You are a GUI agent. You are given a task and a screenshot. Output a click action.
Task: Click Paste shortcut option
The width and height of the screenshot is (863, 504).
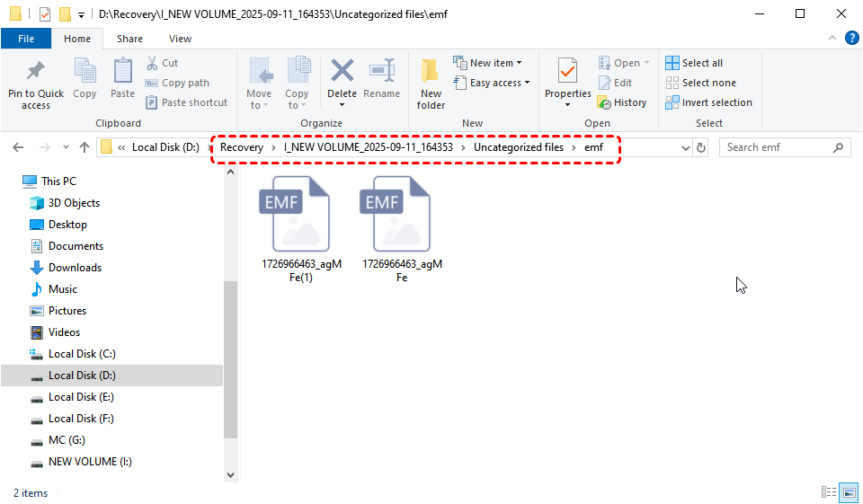[x=187, y=102]
